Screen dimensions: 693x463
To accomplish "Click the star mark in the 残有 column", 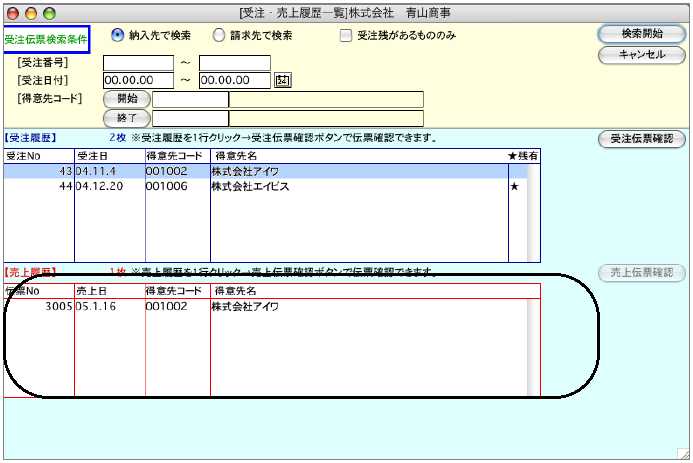I will pyautogui.click(x=515, y=187).
